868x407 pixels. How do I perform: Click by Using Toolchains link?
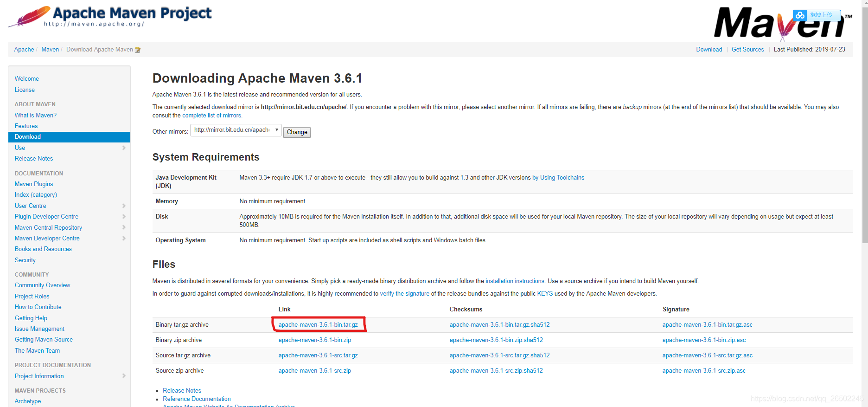pos(558,178)
